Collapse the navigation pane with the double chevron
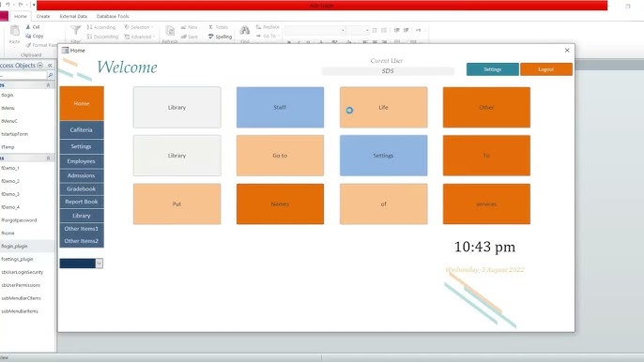Image resolution: width=644 pixels, height=362 pixels. tap(50, 66)
